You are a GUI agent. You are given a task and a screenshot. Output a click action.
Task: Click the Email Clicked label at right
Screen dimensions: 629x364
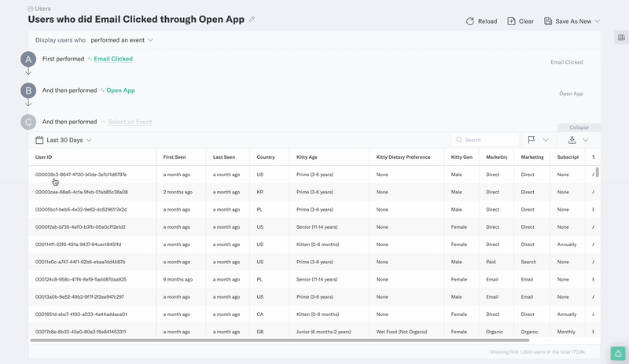tap(566, 62)
